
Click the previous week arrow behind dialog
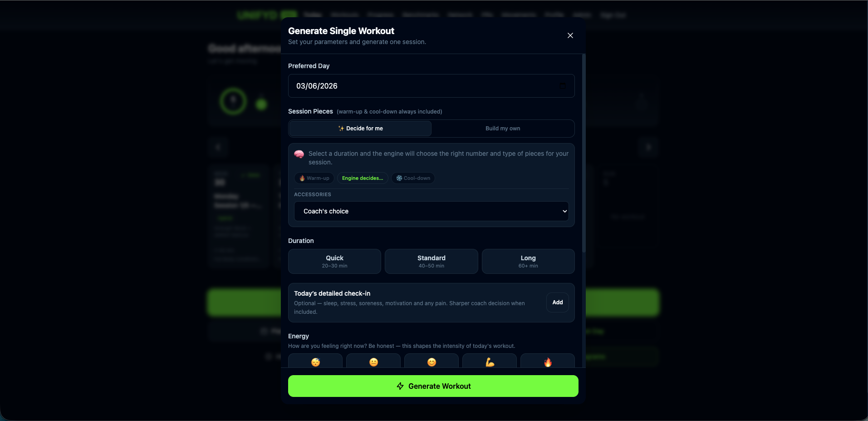click(x=218, y=147)
